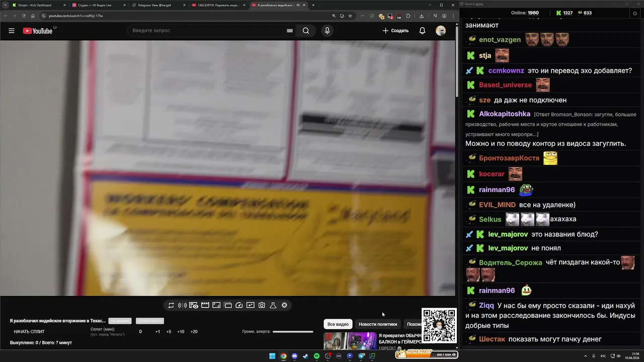
Task: Open the YouTube account avatar menu
Action: tap(441, 31)
